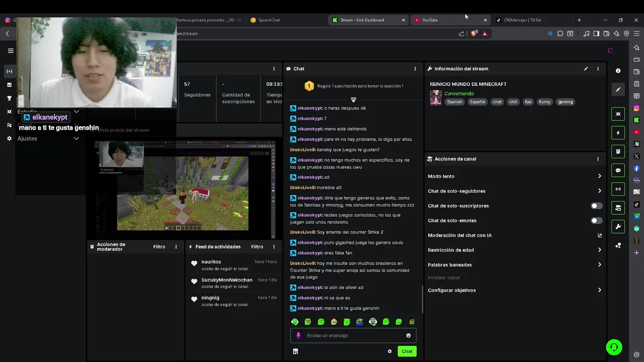644x362 pixels.
Task: Open Acciones de moderador three-dot menu
Action: pyautogui.click(x=176, y=247)
